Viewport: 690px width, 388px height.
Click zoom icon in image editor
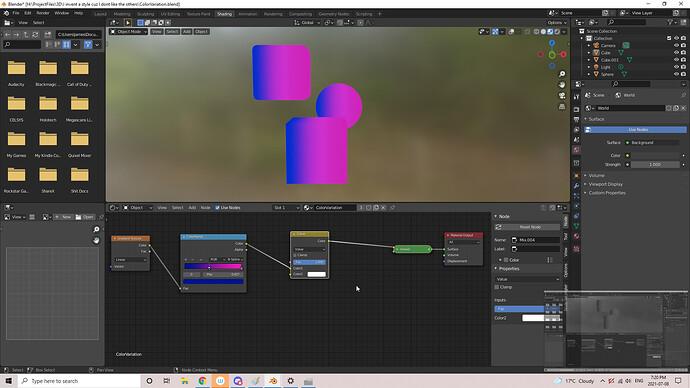[x=96, y=230]
